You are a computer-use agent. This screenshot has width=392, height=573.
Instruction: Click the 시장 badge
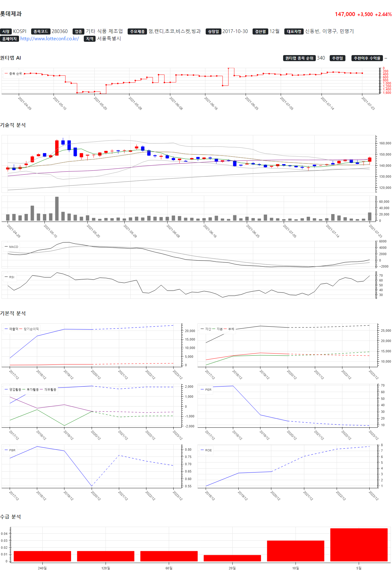coord(6,31)
